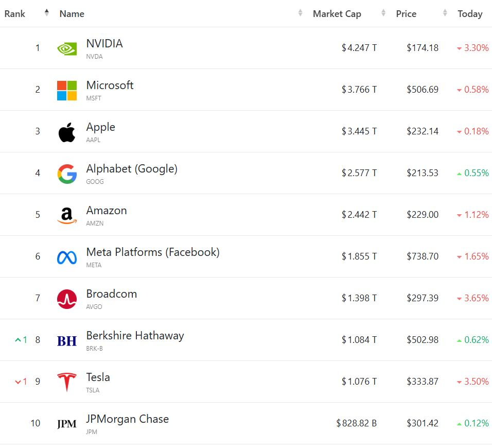Click the Broadcom red logo
This screenshot has width=492, height=448.
click(x=67, y=299)
